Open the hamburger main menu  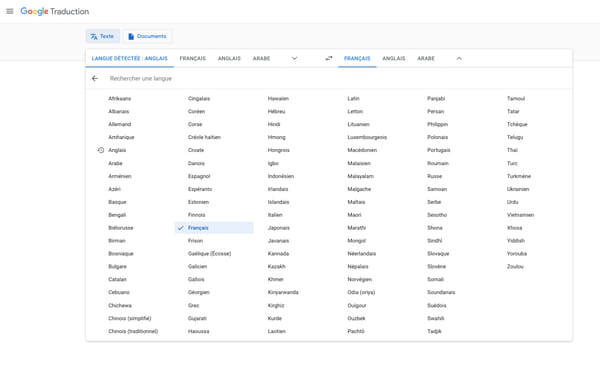click(x=10, y=11)
